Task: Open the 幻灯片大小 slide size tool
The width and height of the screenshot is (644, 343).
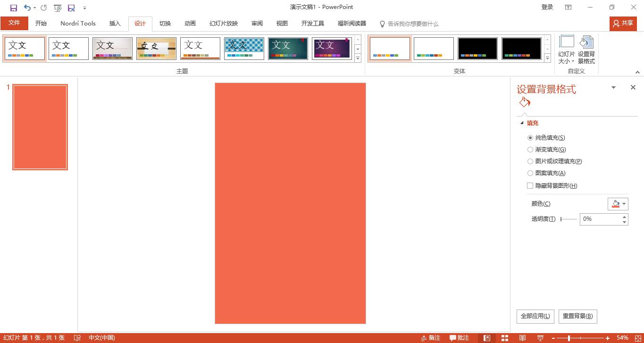Action: point(566,50)
